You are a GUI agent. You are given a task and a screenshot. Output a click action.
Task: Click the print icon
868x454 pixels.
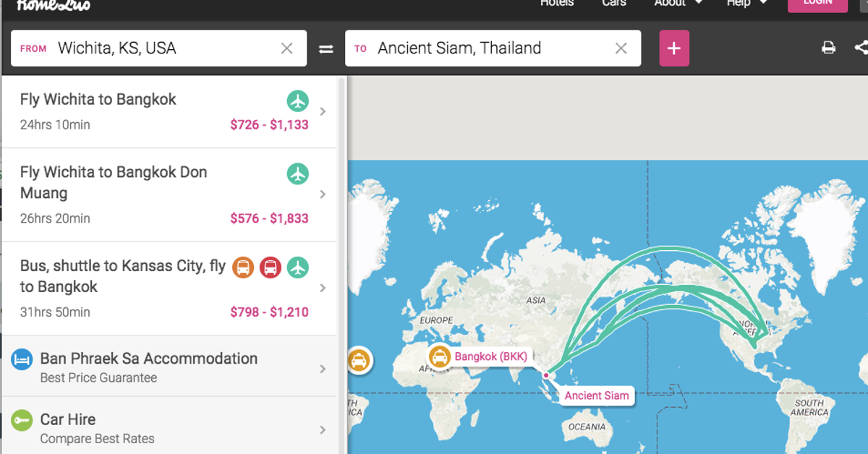point(828,48)
